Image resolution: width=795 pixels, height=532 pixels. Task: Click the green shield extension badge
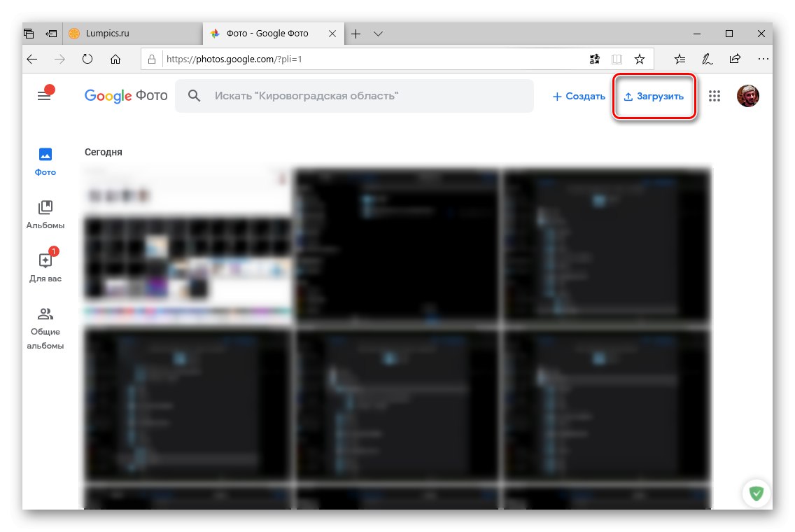757,493
